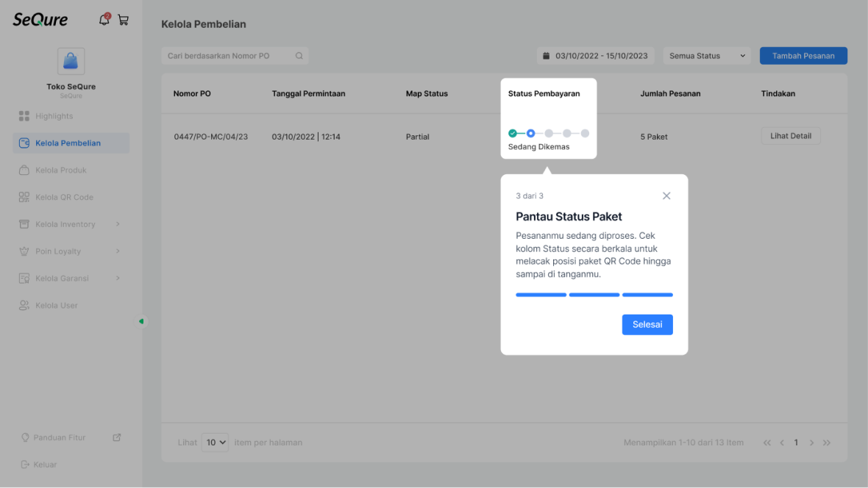Click the Sedang Dikemas status label
This screenshot has width=868, height=488.
(x=538, y=147)
